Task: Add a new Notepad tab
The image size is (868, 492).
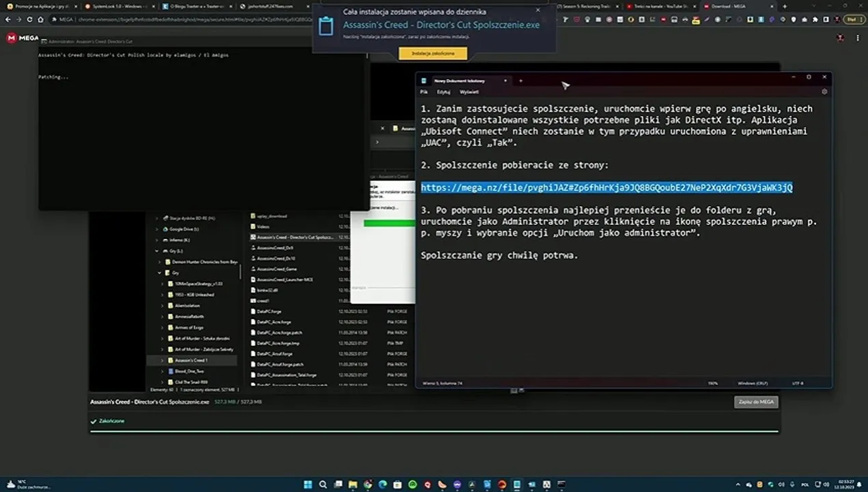Action: point(520,81)
